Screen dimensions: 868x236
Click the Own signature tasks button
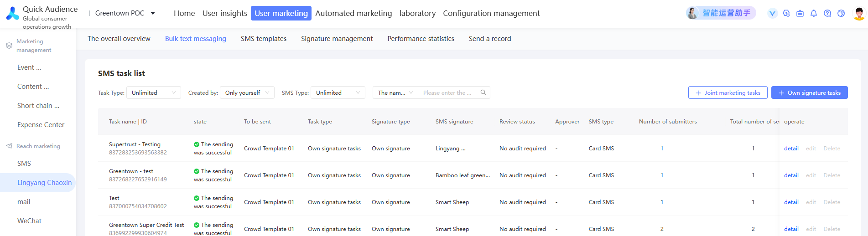click(809, 92)
